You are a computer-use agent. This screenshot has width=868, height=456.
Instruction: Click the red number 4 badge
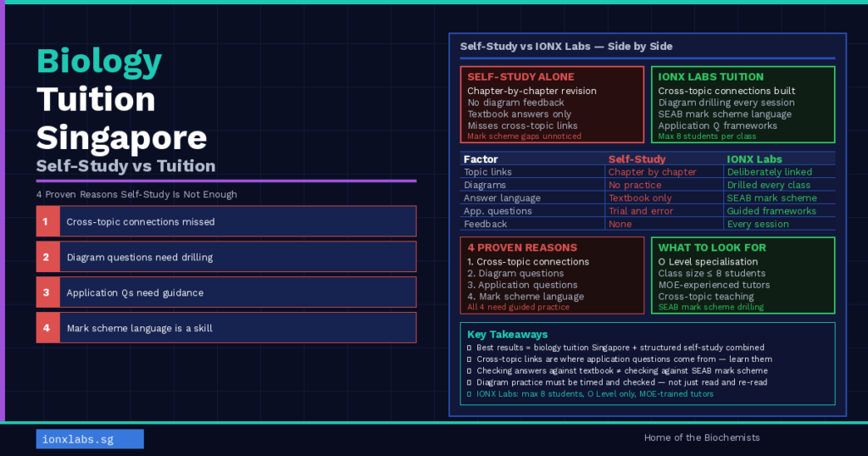(47, 328)
